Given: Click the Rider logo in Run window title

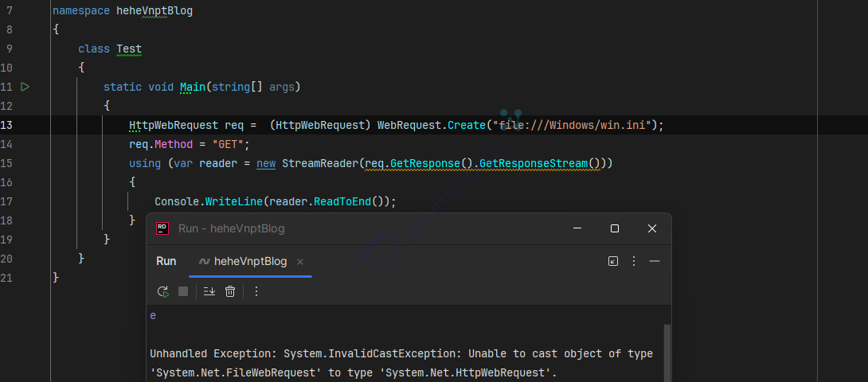Looking at the screenshot, I should click(x=162, y=228).
